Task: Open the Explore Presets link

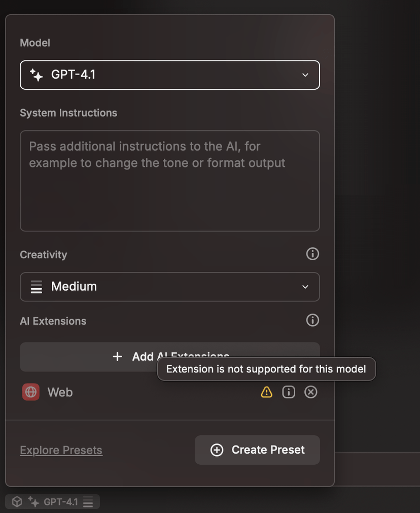Action: click(x=61, y=450)
